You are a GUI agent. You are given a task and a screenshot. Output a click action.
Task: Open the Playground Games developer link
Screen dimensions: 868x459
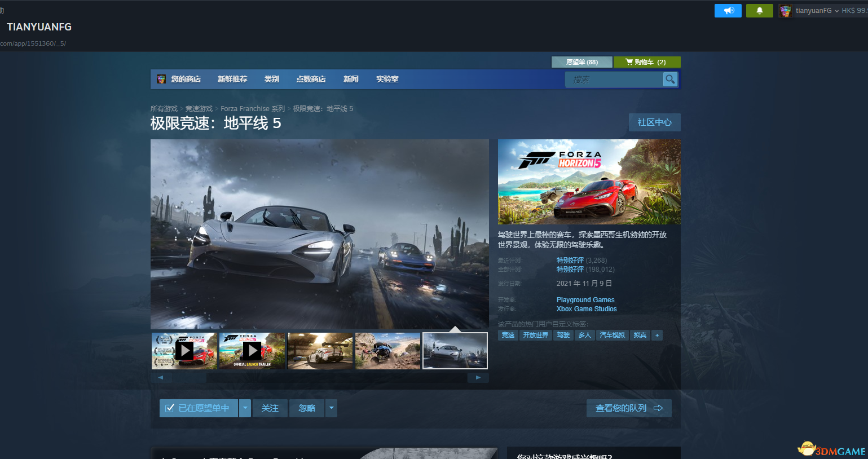[585, 300]
